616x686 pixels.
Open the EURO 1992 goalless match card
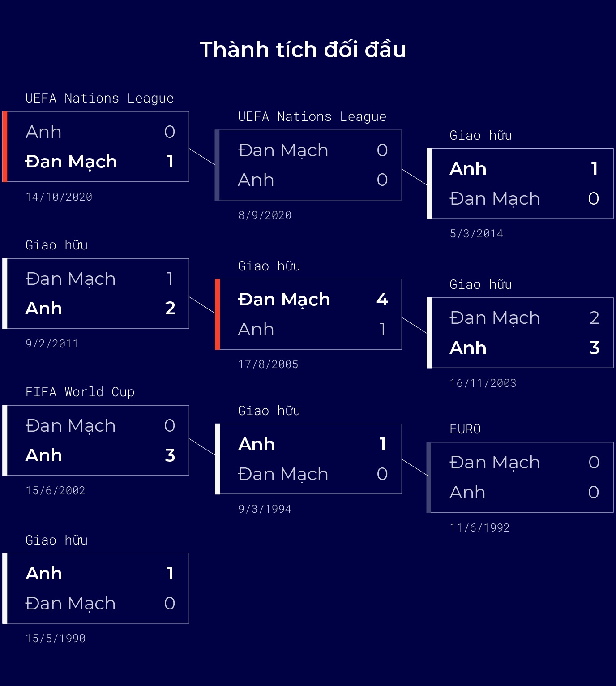pos(520,477)
